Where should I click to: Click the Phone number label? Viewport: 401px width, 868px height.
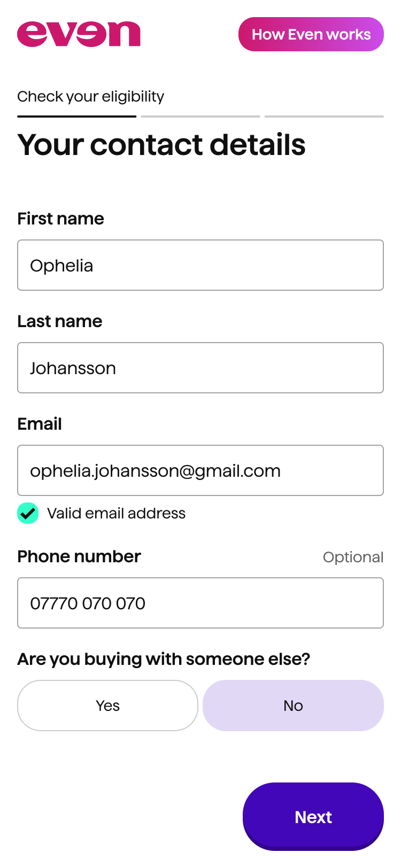(x=79, y=556)
